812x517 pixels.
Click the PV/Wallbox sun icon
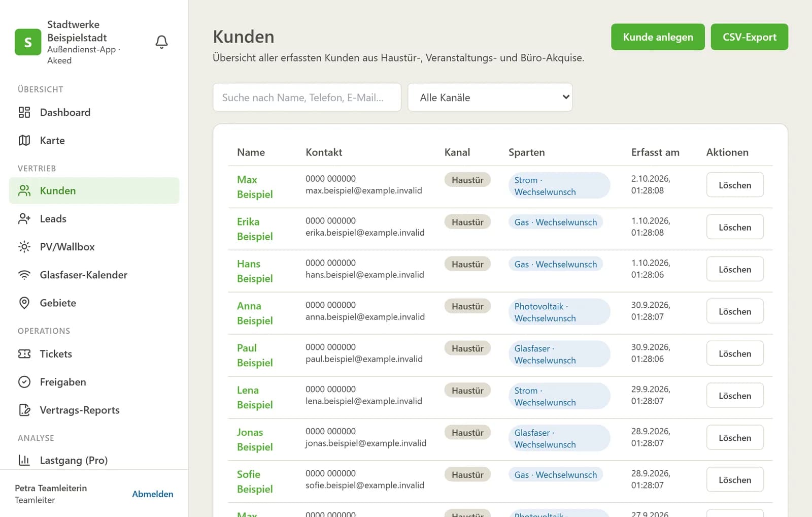coord(24,247)
